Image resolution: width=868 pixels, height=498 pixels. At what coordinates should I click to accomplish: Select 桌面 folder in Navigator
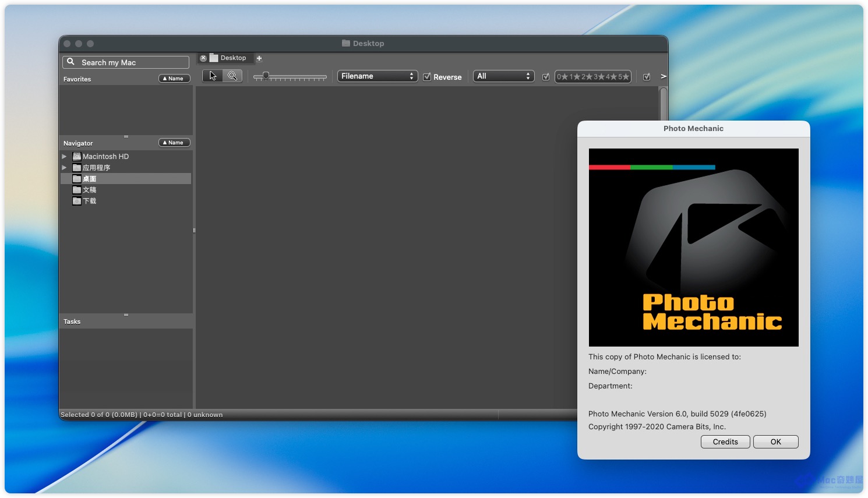[126, 179]
